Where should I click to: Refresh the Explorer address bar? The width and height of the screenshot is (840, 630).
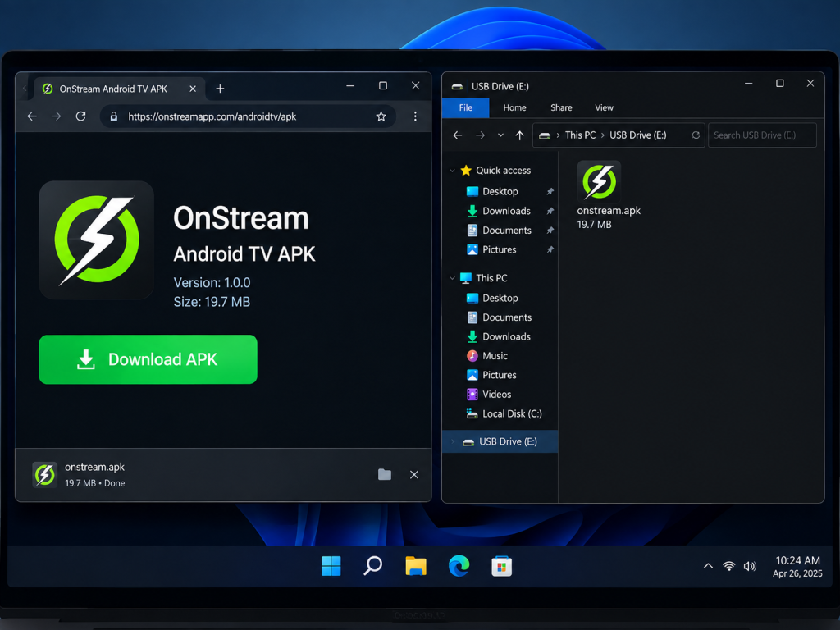point(696,135)
